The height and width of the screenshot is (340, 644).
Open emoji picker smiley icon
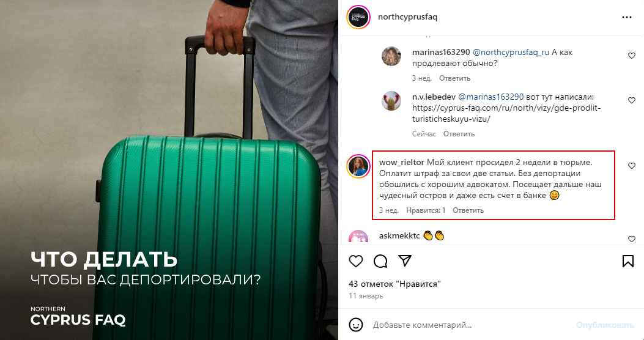[356, 325]
